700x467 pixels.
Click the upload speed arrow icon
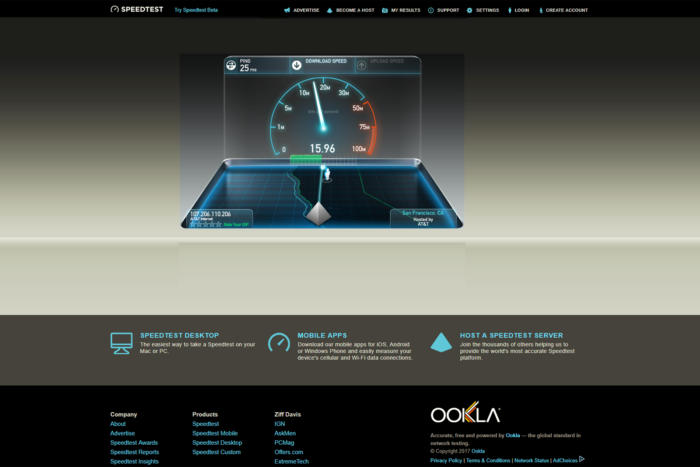362,65
